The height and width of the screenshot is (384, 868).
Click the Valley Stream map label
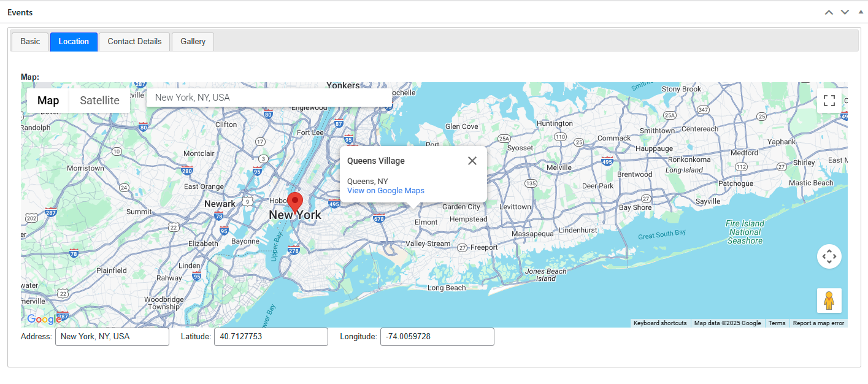(x=428, y=244)
